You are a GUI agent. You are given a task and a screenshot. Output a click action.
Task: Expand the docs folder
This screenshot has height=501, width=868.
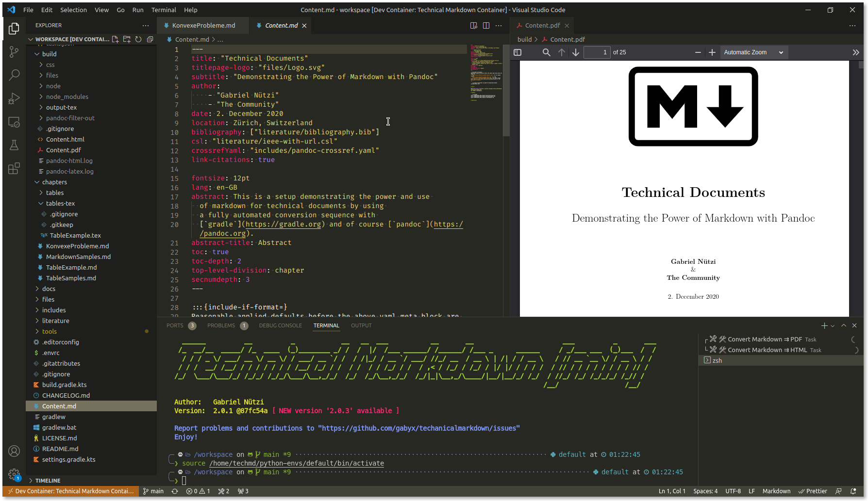coord(49,289)
